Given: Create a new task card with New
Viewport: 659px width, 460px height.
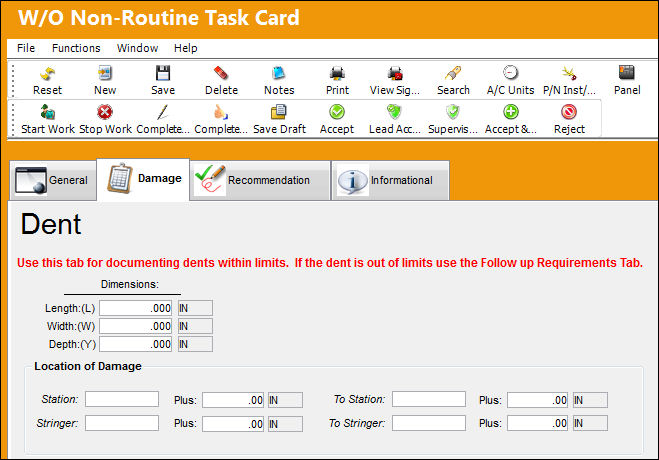Looking at the screenshot, I should 105,80.
